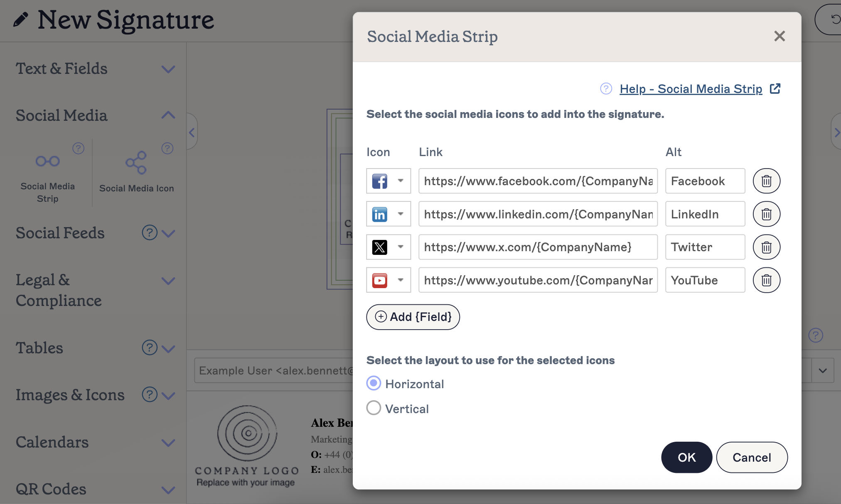Click the LinkedIn icon in the second row
Screen dimensions: 841x504
click(380, 214)
